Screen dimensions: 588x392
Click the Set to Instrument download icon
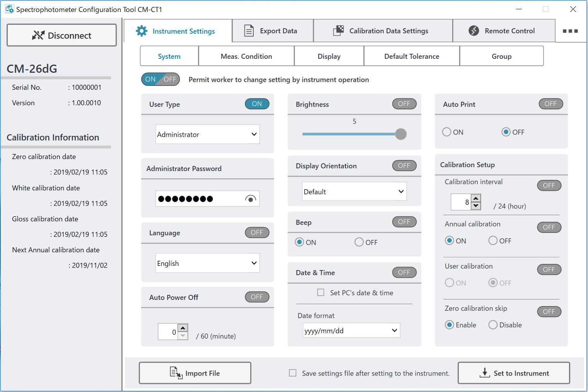pos(484,373)
